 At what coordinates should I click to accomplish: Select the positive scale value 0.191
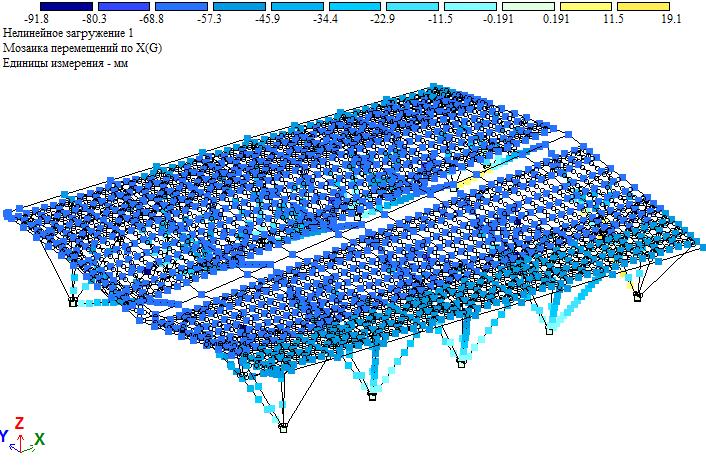pos(556,19)
